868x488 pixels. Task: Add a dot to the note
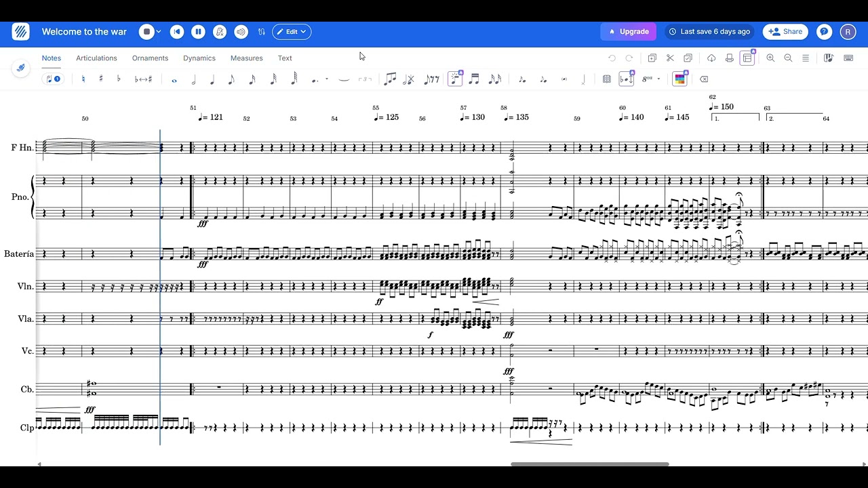315,80
